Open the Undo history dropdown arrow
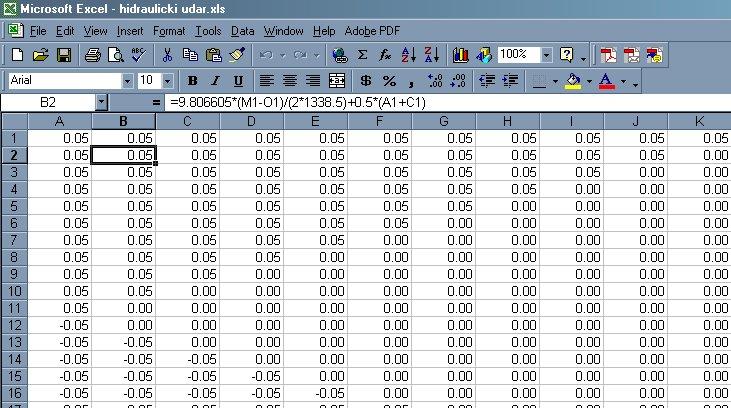Image resolution: width=731 pixels, height=408 pixels. coord(282,55)
